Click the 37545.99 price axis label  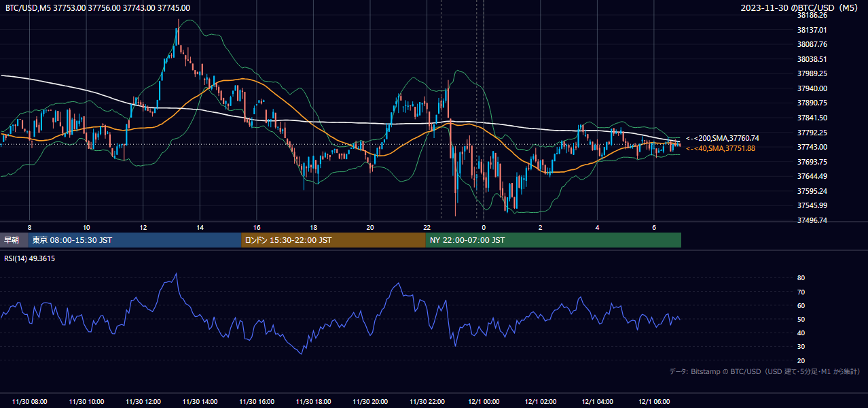pos(812,205)
